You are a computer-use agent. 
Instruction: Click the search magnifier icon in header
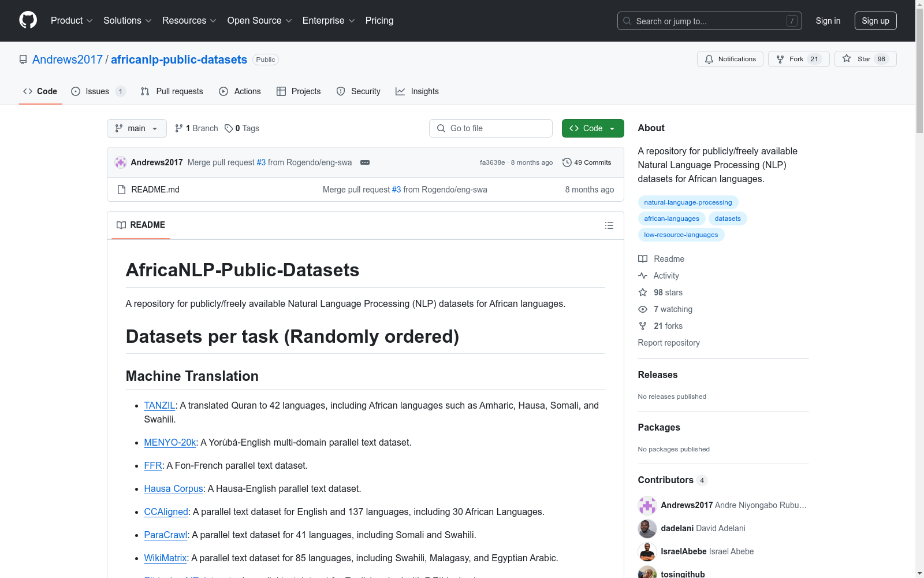627,21
